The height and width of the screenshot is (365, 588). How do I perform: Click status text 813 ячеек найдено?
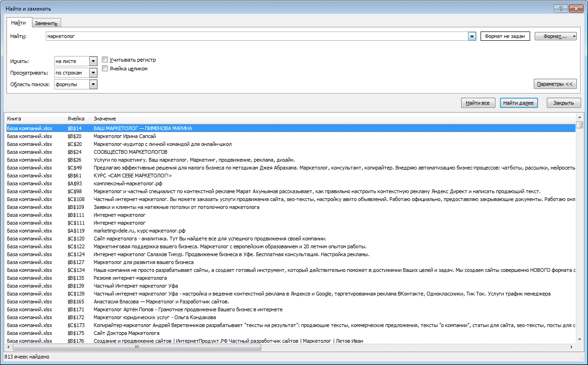pyautogui.click(x=26, y=357)
